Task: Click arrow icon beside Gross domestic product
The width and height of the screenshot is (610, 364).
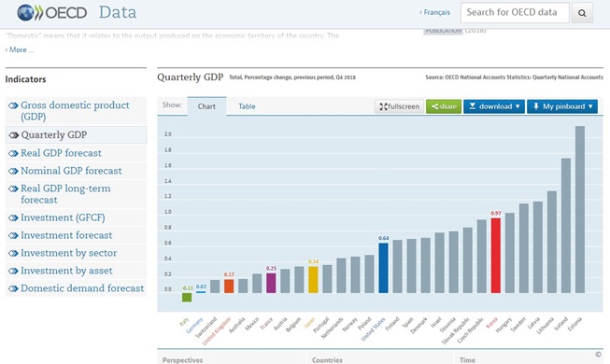Action: click(x=13, y=105)
